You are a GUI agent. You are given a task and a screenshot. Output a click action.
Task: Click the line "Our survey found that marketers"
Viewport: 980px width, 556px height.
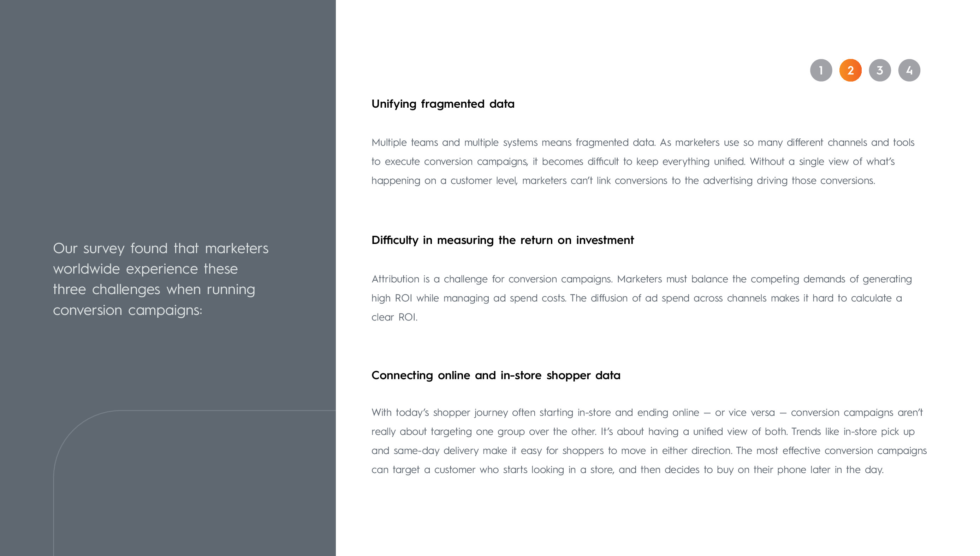coord(160,248)
